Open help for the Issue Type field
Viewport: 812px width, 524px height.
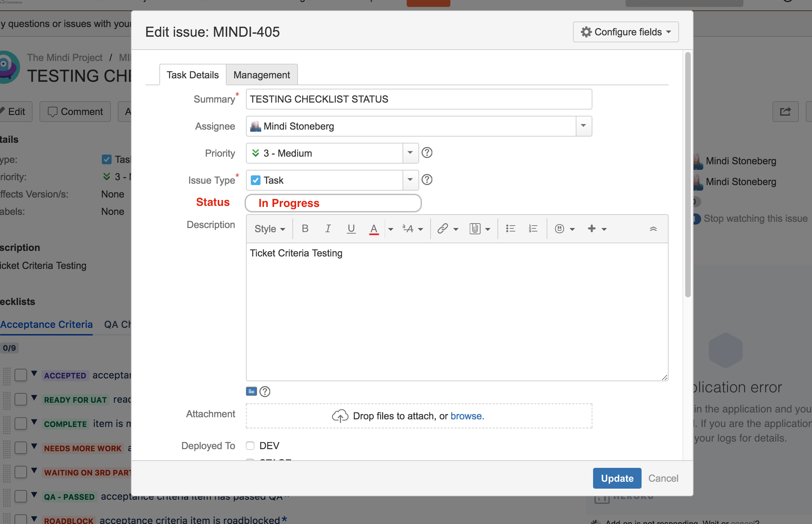pos(427,180)
